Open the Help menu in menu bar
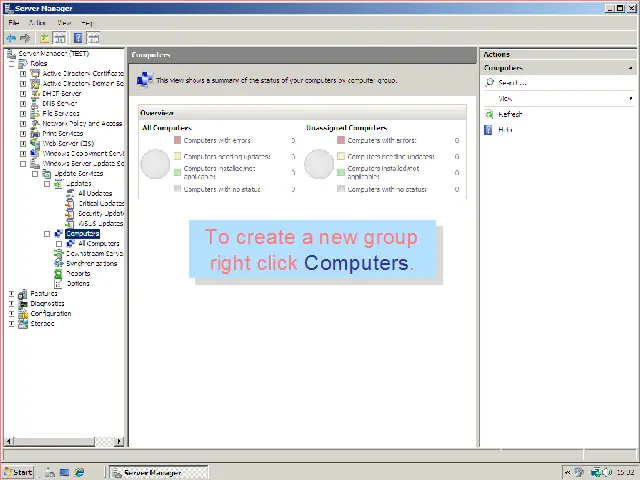 [x=87, y=23]
